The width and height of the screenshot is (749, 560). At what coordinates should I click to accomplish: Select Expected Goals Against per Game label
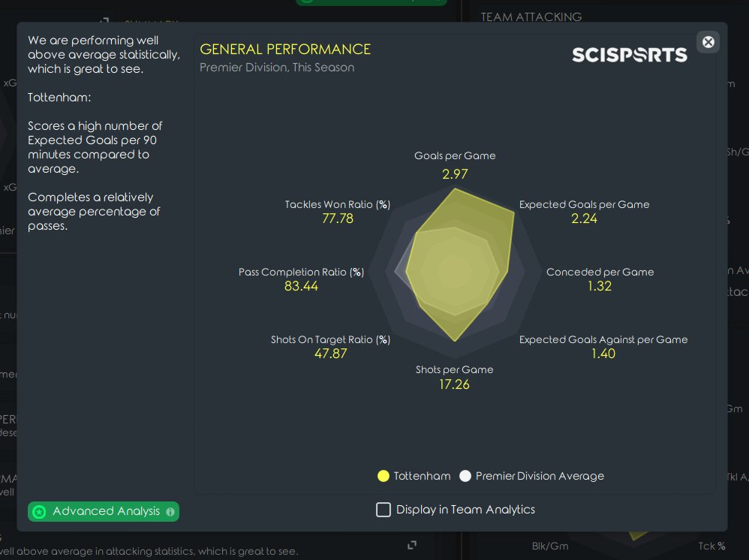coord(603,339)
